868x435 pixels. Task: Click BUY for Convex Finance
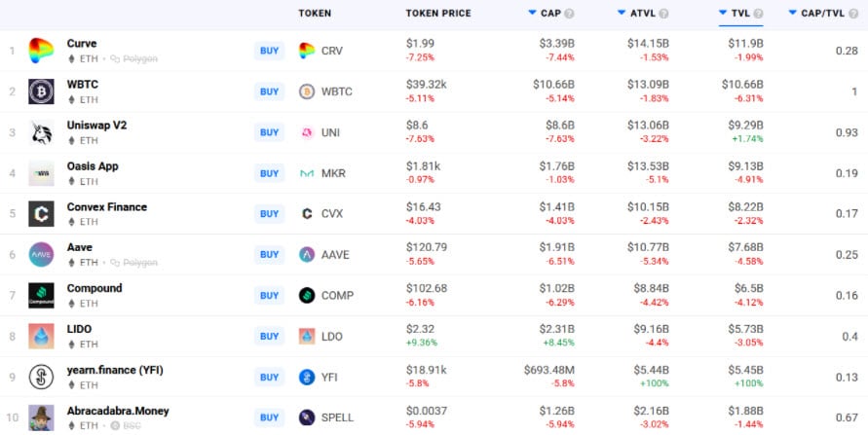tap(270, 214)
